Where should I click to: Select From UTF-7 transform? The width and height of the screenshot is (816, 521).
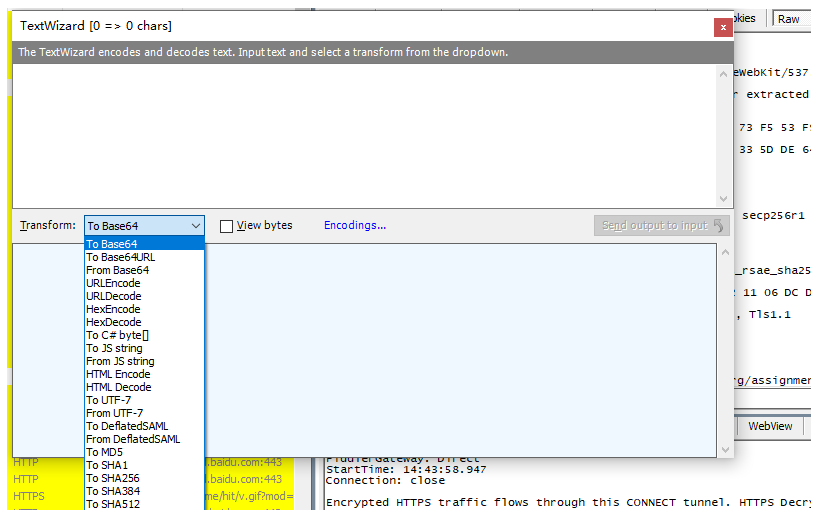(144, 413)
